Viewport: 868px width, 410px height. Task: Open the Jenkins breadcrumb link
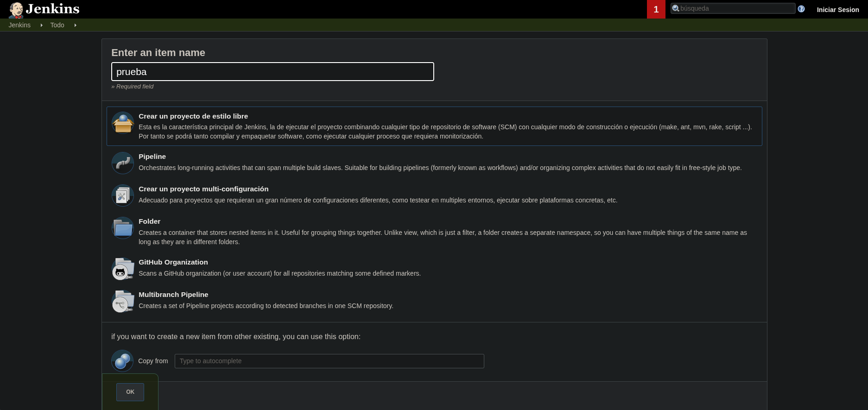pos(19,25)
